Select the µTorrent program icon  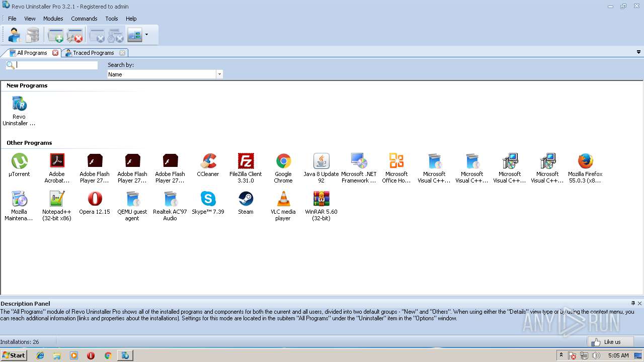pos(19,165)
